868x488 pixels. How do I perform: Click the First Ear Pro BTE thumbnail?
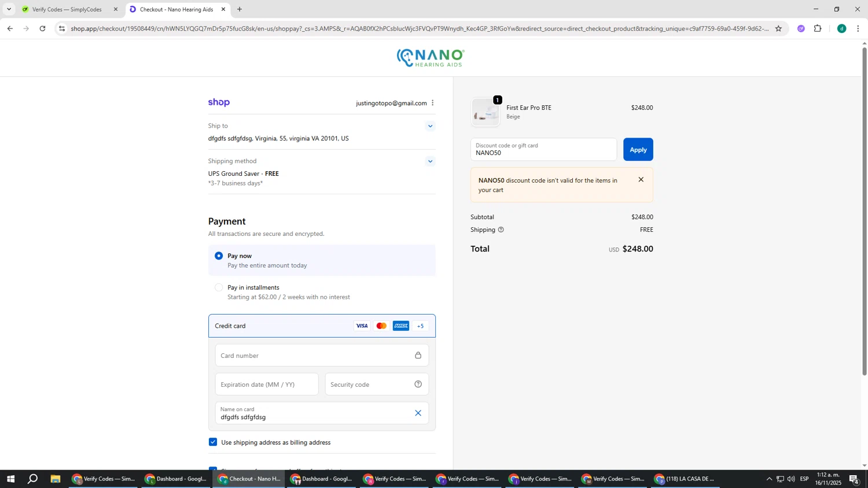click(x=486, y=112)
